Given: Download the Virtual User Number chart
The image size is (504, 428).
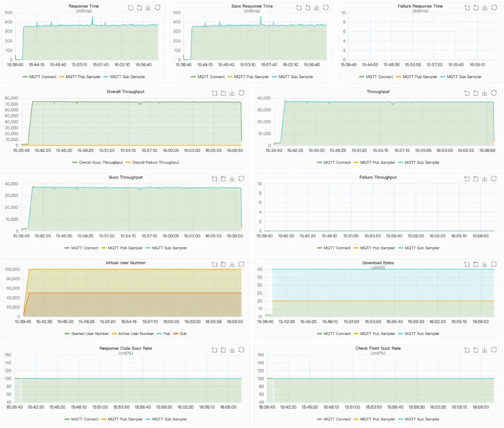Looking at the screenshot, I should coord(232,264).
